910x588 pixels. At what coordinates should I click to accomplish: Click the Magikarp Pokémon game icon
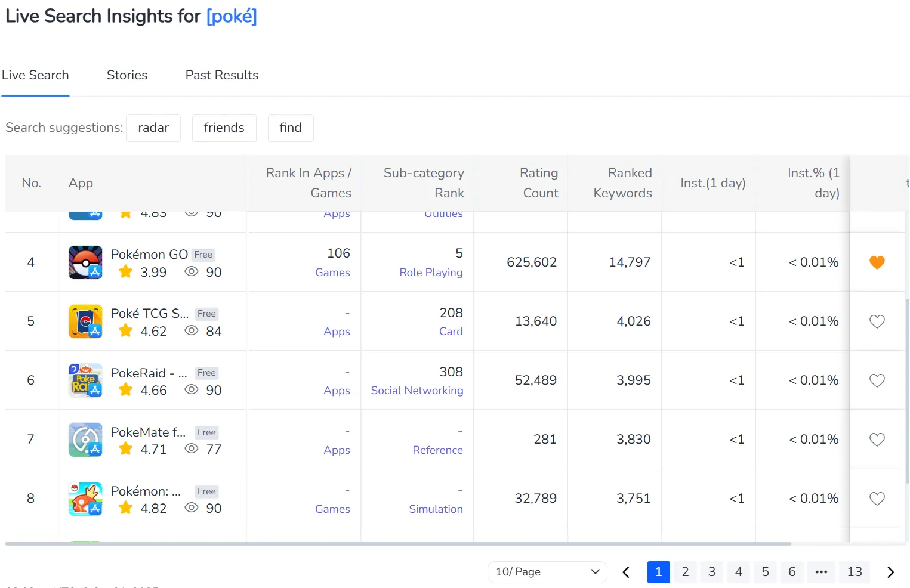tap(85, 499)
